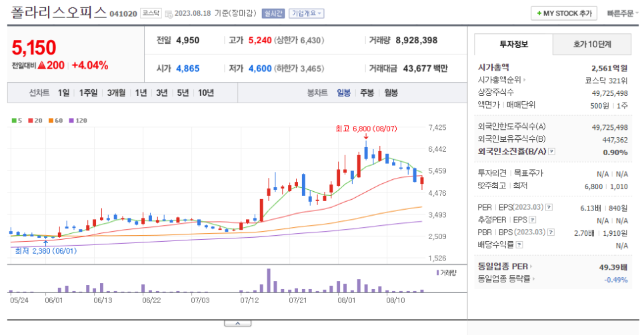
Task: Add stock with MY STOCK 추가 button
Action: point(563,13)
